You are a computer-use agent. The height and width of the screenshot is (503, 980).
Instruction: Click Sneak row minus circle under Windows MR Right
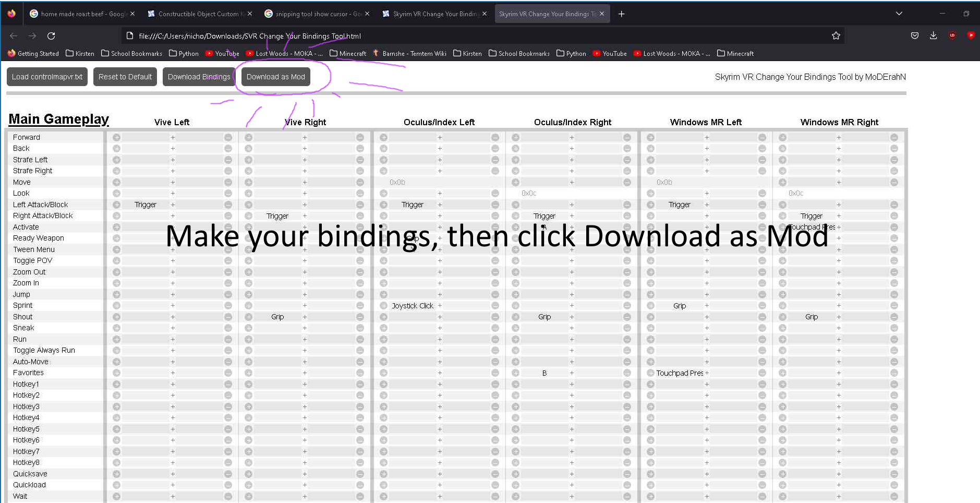[x=894, y=328]
